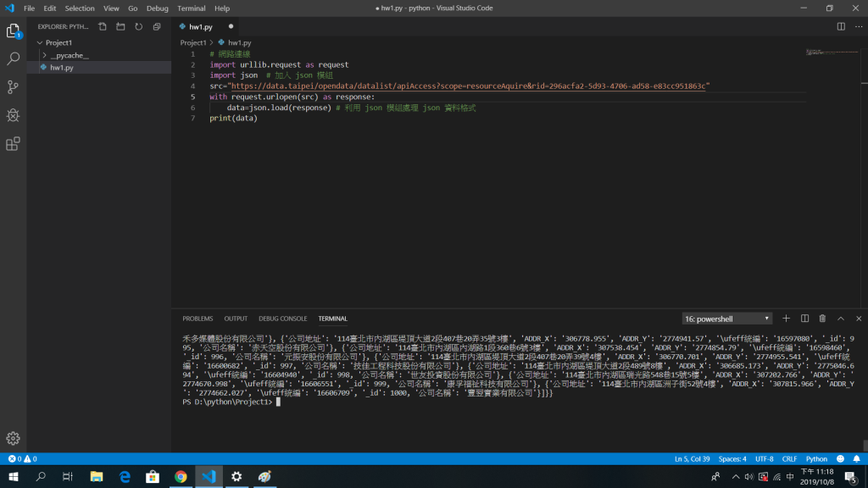Open the Manage gear in activity bar
868x488 pixels.
point(14,438)
